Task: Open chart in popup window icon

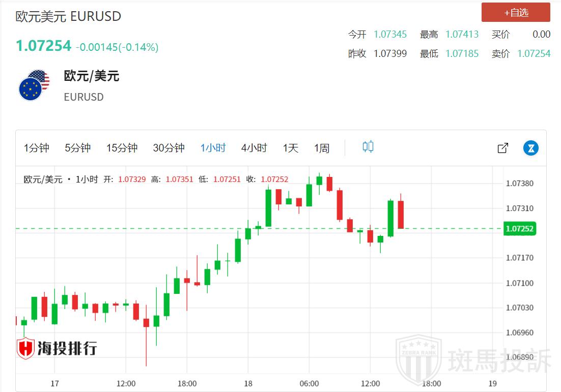Action: coord(502,148)
